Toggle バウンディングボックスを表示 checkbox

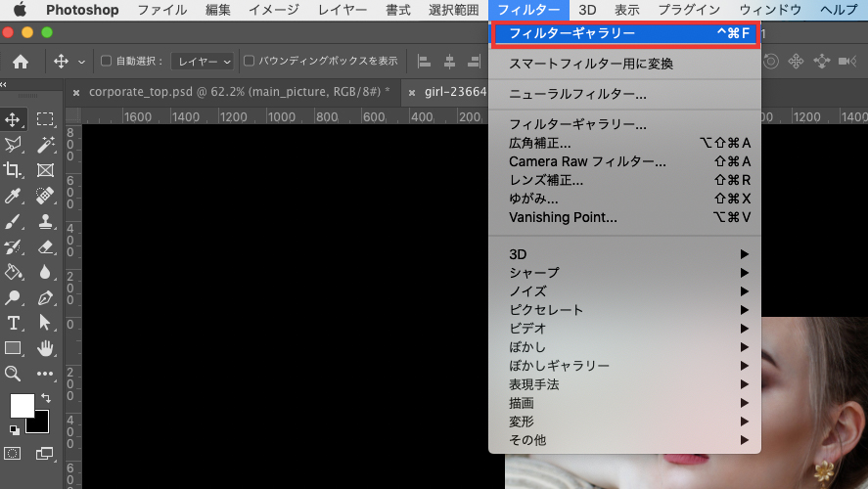[250, 61]
